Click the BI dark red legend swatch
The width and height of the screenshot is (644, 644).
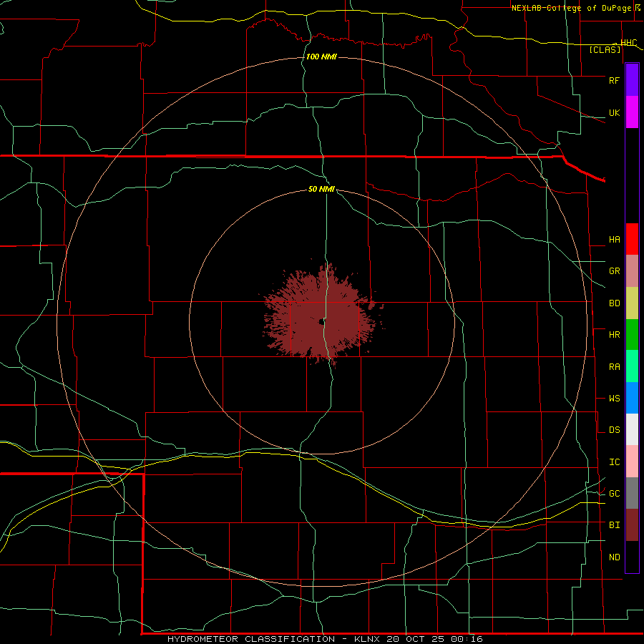(632, 525)
